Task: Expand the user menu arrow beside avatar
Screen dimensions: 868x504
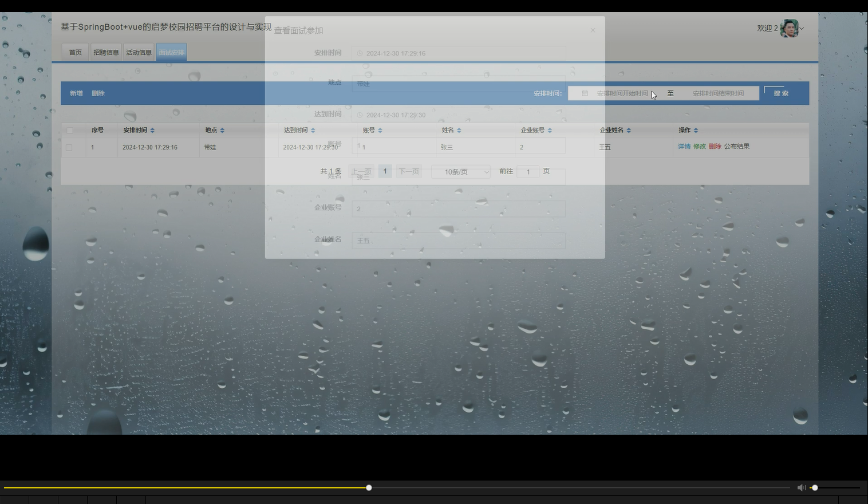Action: tap(802, 28)
